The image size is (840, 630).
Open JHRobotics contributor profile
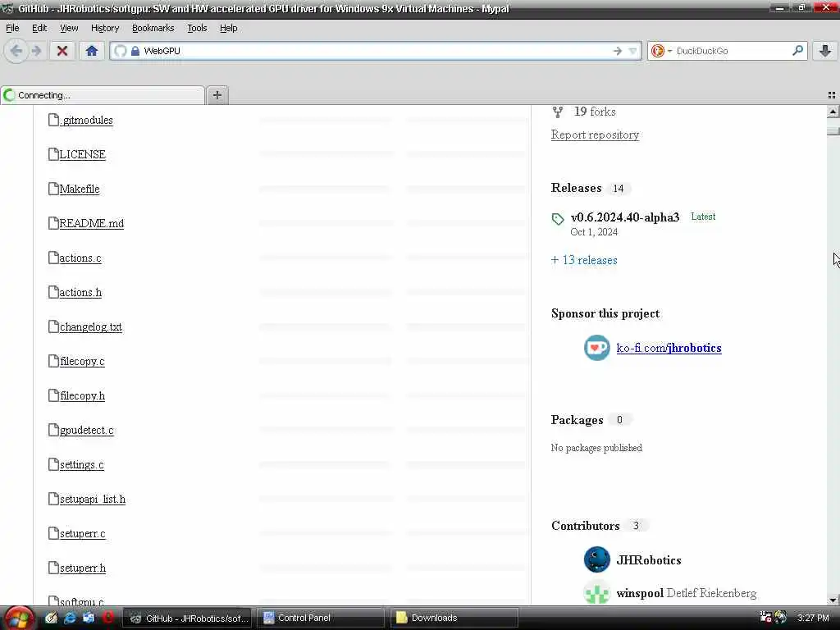pyautogui.click(x=648, y=560)
